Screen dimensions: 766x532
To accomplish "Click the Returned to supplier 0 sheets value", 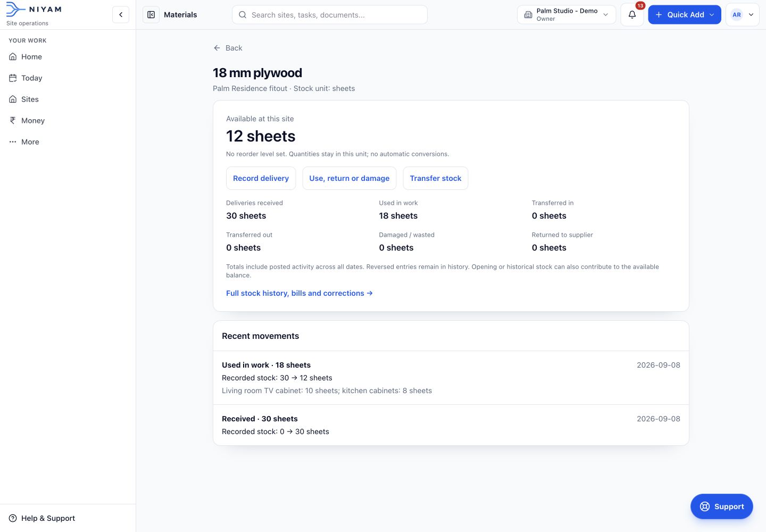I will [x=549, y=247].
